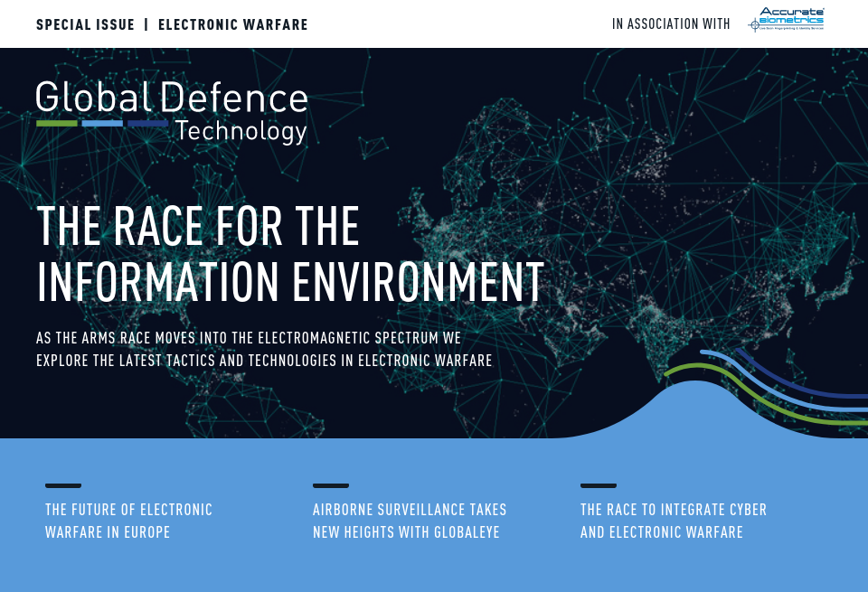The image size is (868, 592).
Task: Open 'The Future of Electronic Warfare in Europe'
Action: (128, 521)
